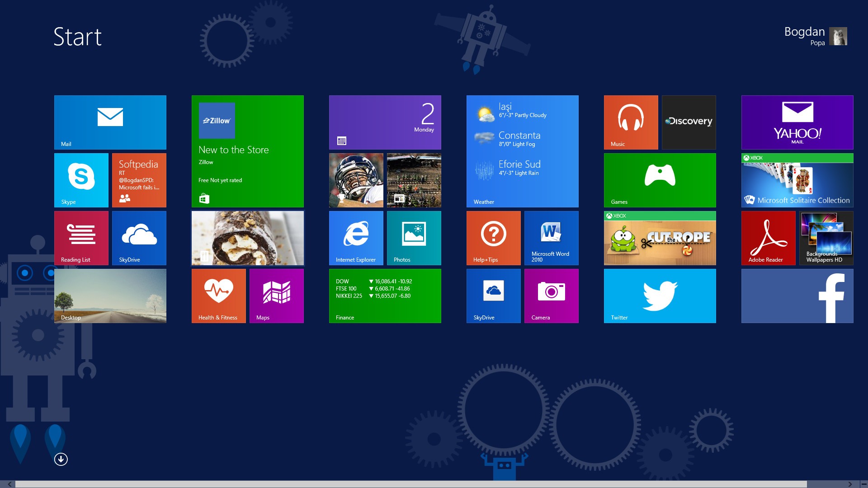Open the Weather tile showing Iaşi forecast
Image resolution: width=868 pixels, height=488 pixels.
click(522, 151)
